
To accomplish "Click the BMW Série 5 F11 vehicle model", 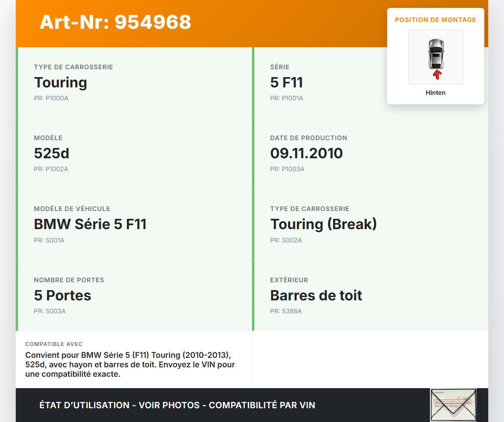I will [90, 224].
